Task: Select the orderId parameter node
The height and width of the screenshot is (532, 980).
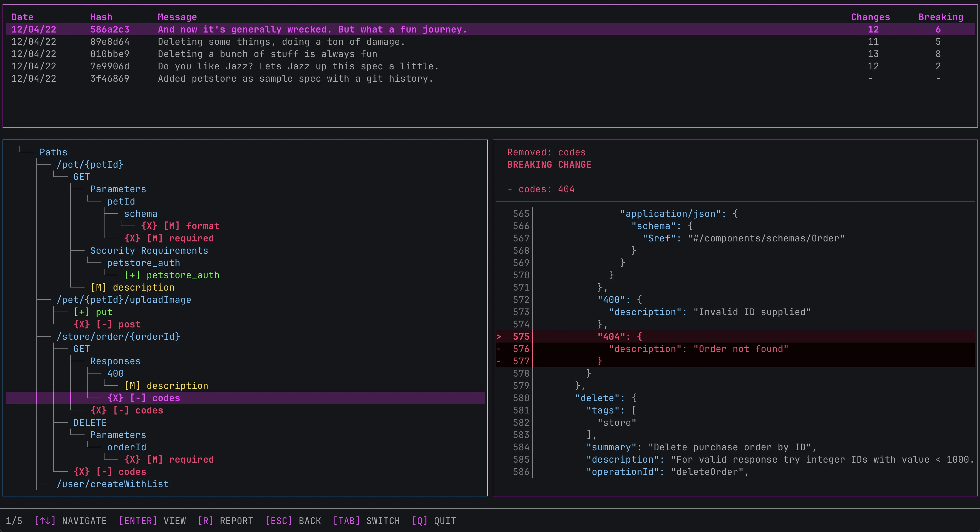Action: pyautogui.click(x=126, y=447)
